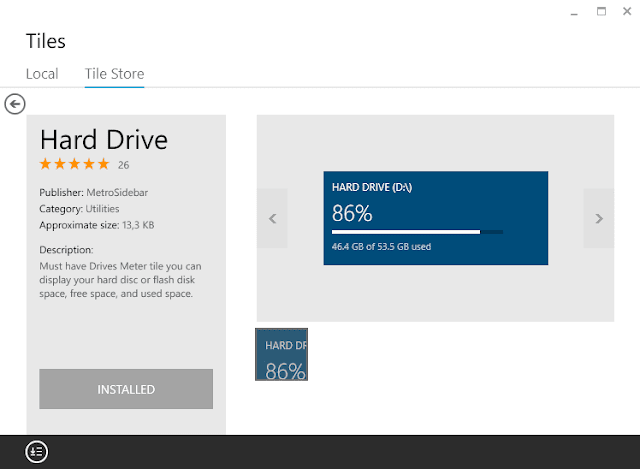Select the Hard Drive 86% thumbnail
The image size is (640, 469).
pyautogui.click(x=282, y=354)
